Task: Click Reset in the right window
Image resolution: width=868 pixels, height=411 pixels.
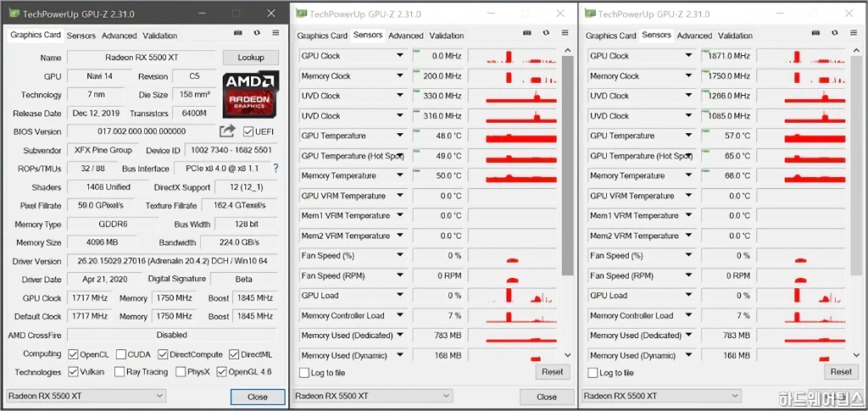Action: click(842, 372)
